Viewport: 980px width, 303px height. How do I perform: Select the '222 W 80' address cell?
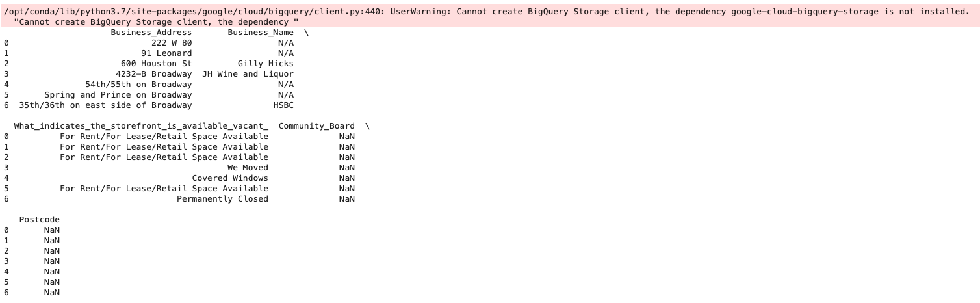coord(172,42)
